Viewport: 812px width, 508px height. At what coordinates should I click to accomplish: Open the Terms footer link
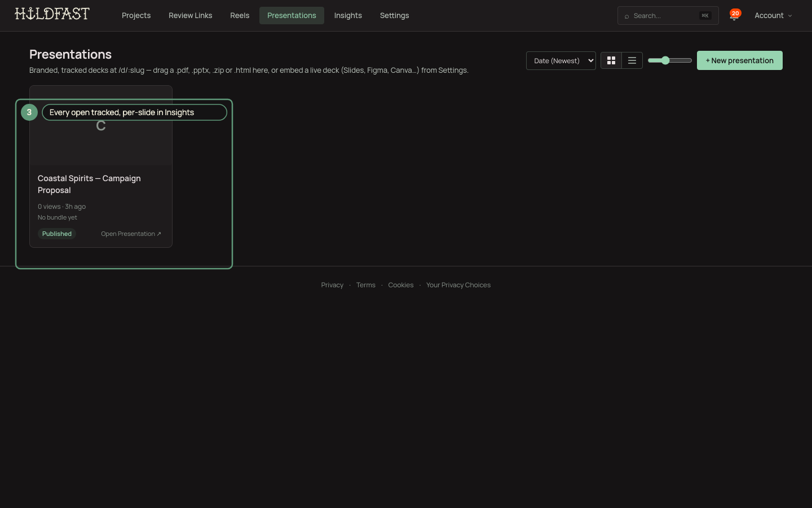point(366,285)
